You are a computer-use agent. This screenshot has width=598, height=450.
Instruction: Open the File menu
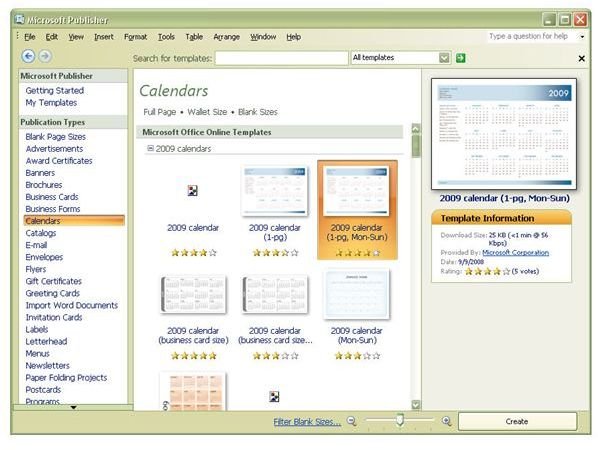pyautogui.click(x=29, y=37)
